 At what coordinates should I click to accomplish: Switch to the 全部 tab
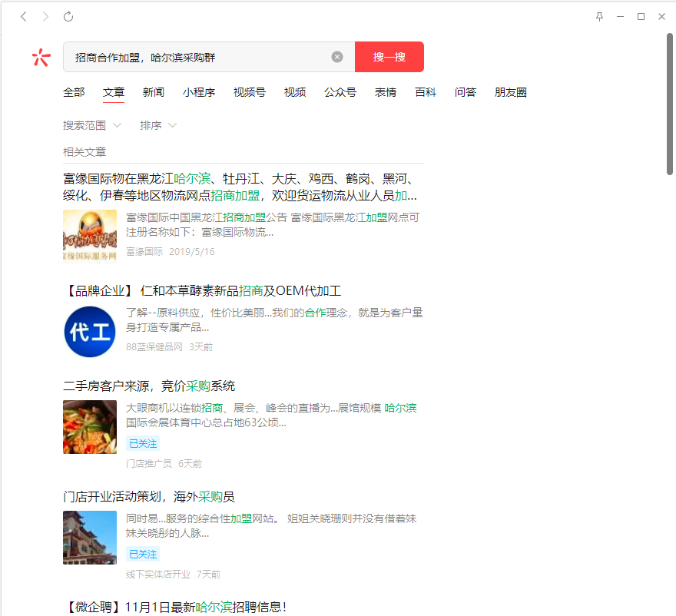coord(74,92)
